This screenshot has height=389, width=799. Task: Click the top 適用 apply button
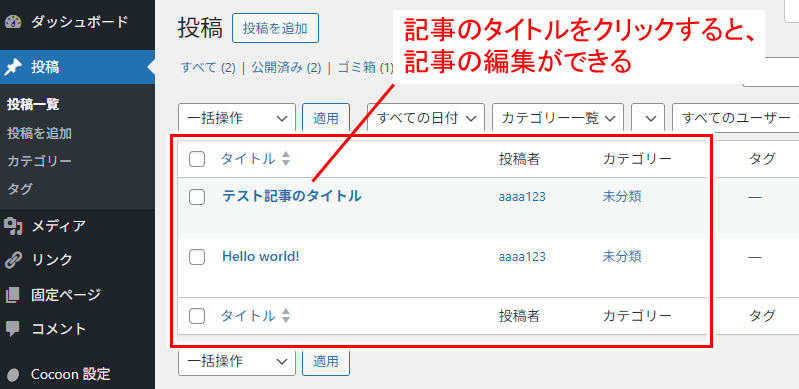coord(326,118)
